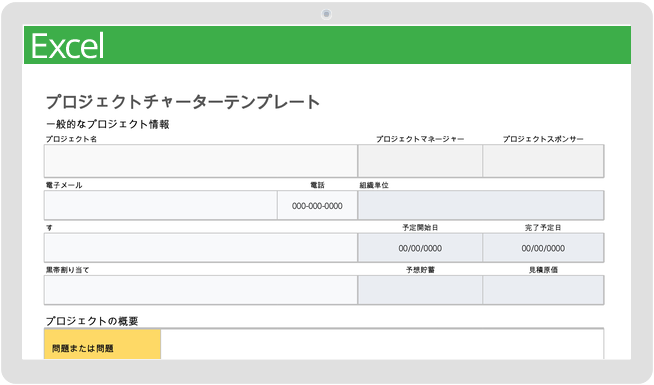Select the 完了予定日 date cell

(x=543, y=248)
